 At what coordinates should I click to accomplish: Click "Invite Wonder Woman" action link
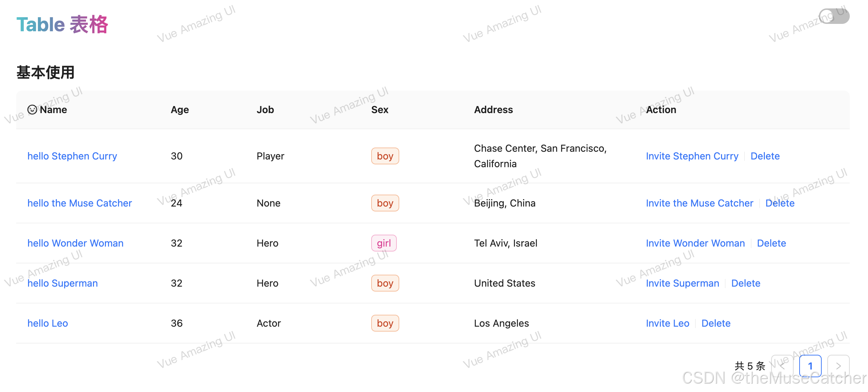pos(695,243)
